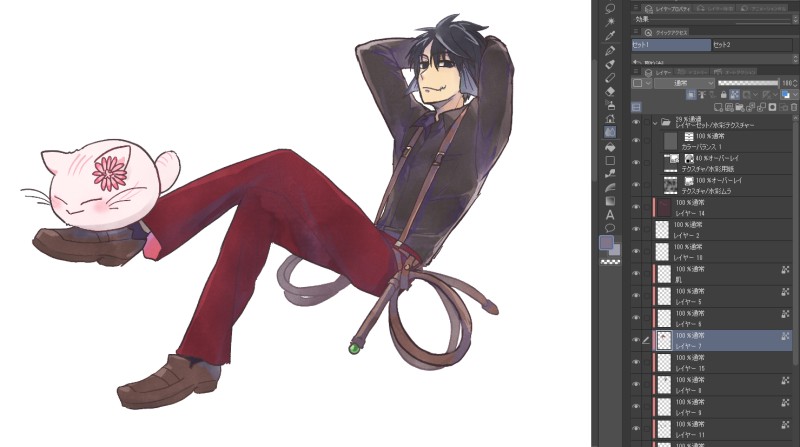Select the Gradient tool

click(x=610, y=201)
